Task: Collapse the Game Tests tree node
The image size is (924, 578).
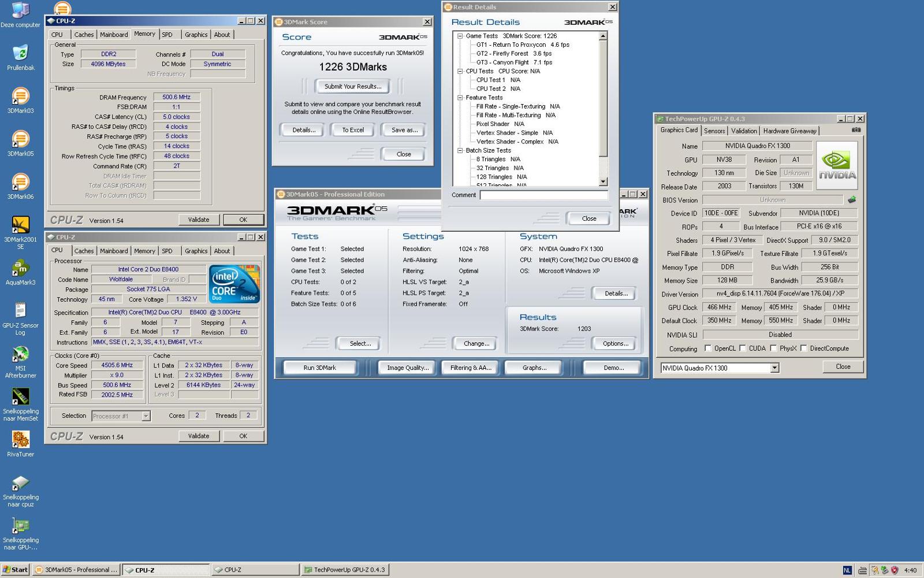Action: [x=460, y=36]
